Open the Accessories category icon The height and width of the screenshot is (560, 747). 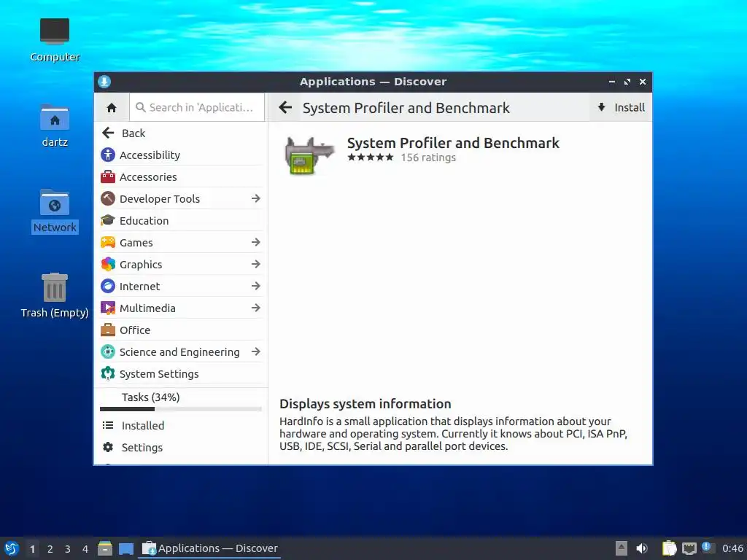pyautogui.click(x=108, y=176)
